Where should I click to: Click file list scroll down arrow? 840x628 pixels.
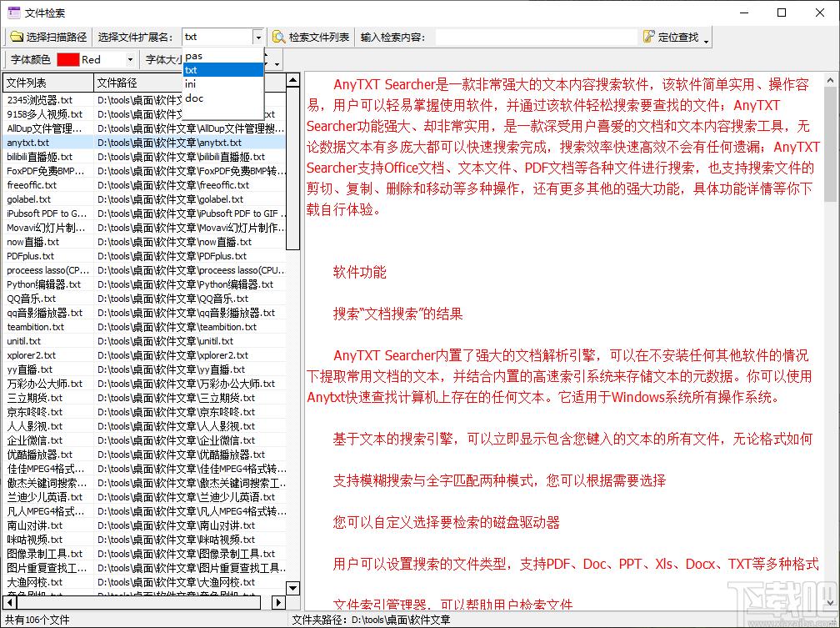(x=292, y=588)
